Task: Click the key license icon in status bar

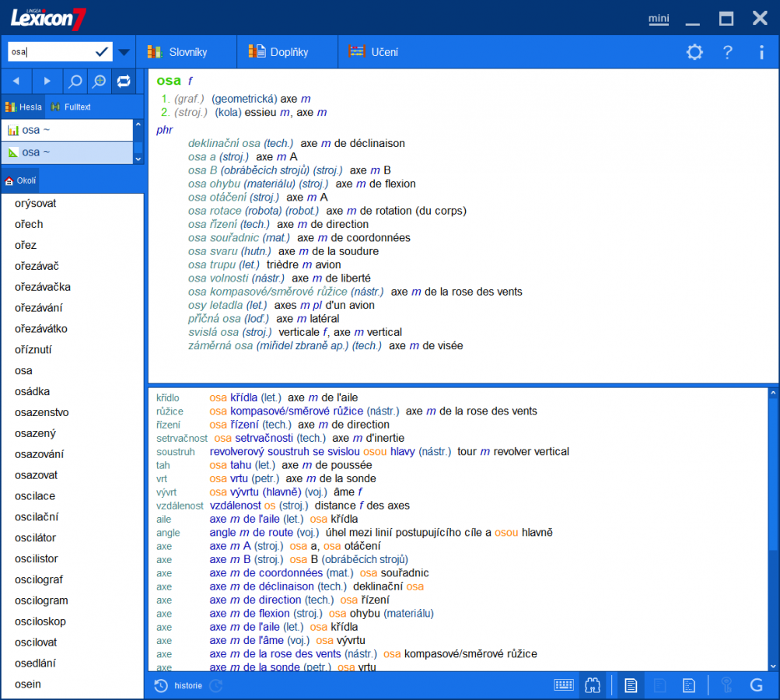Action: (725, 685)
